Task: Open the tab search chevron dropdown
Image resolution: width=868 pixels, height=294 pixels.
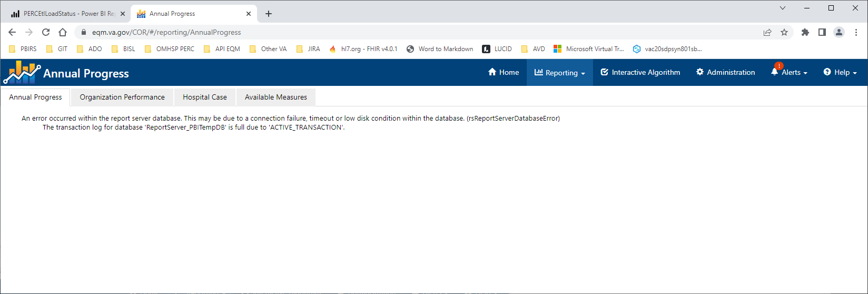Action: pyautogui.click(x=783, y=8)
